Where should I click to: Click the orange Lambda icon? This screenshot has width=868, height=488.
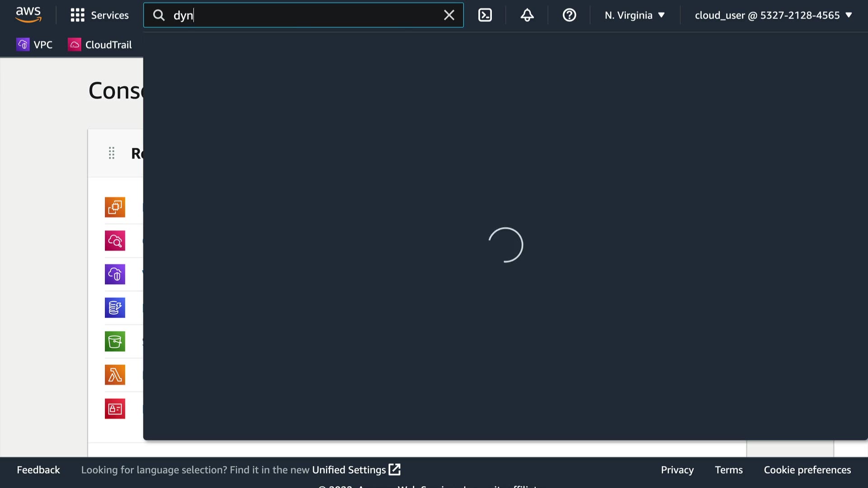[x=115, y=375]
